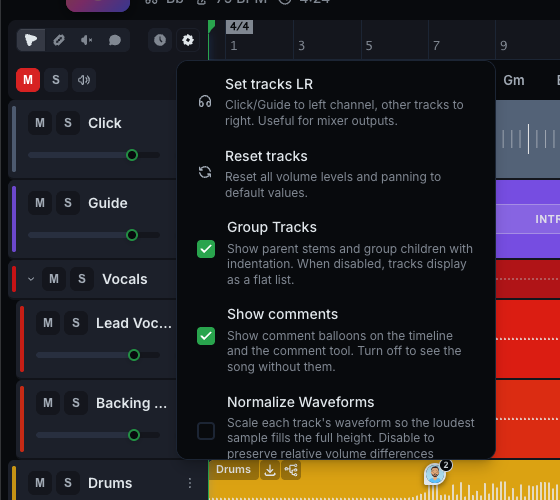
Task: Uncheck the Show comments checkbox
Action: pyautogui.click(x=206, y=336)
